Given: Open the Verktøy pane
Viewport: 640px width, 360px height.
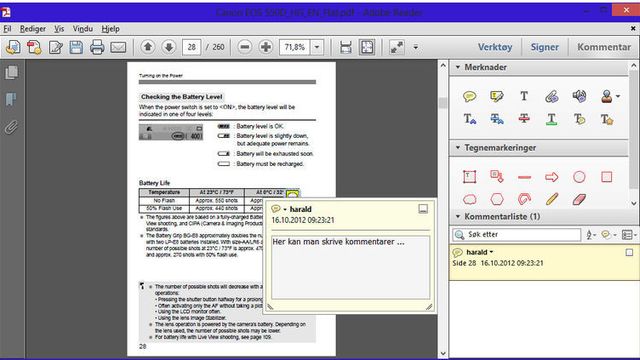Looking at the screenshot, I should 495,47.
